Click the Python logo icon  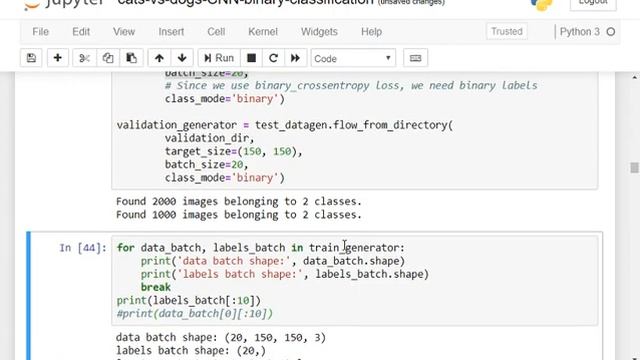[x=542, y=4]
